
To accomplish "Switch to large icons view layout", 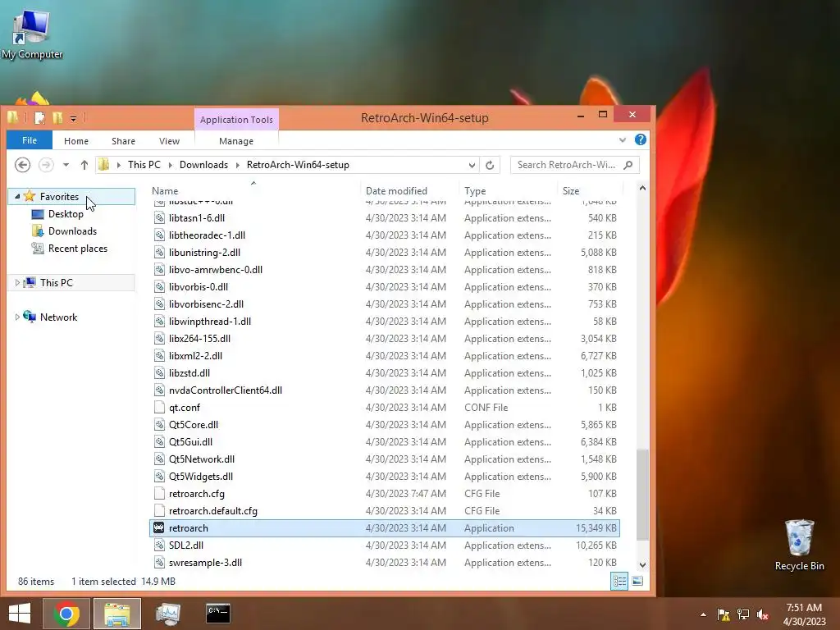I will (x=637, y=582).
